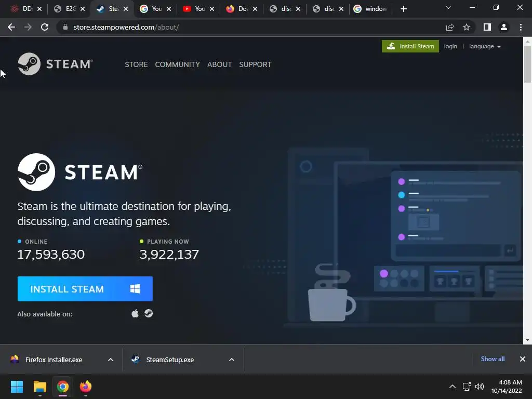Click the ONLINE count 17,593,630
The image size is (532, 399).
tap(51, 254)
